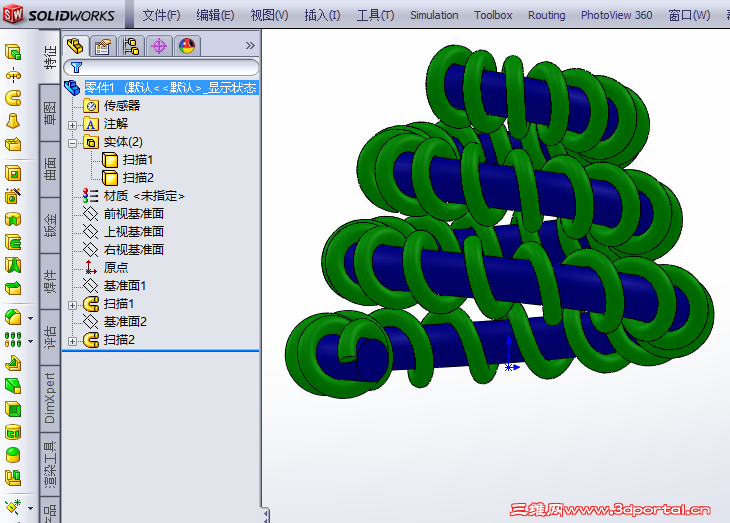Viewport: 730px width, 523px height.
Task: Collapse the 实体(2) folder
Action: [x=72, y=143]
